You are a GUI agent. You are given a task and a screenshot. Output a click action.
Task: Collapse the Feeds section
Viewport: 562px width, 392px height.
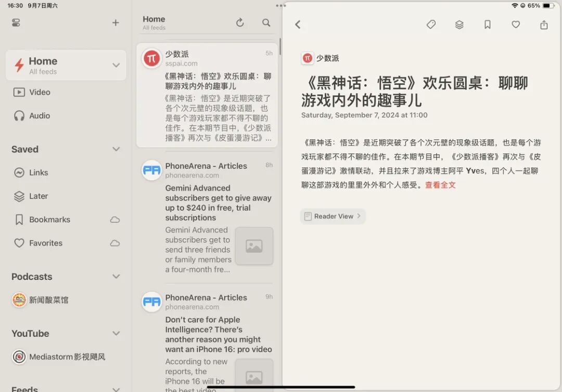tap(116, 389)
